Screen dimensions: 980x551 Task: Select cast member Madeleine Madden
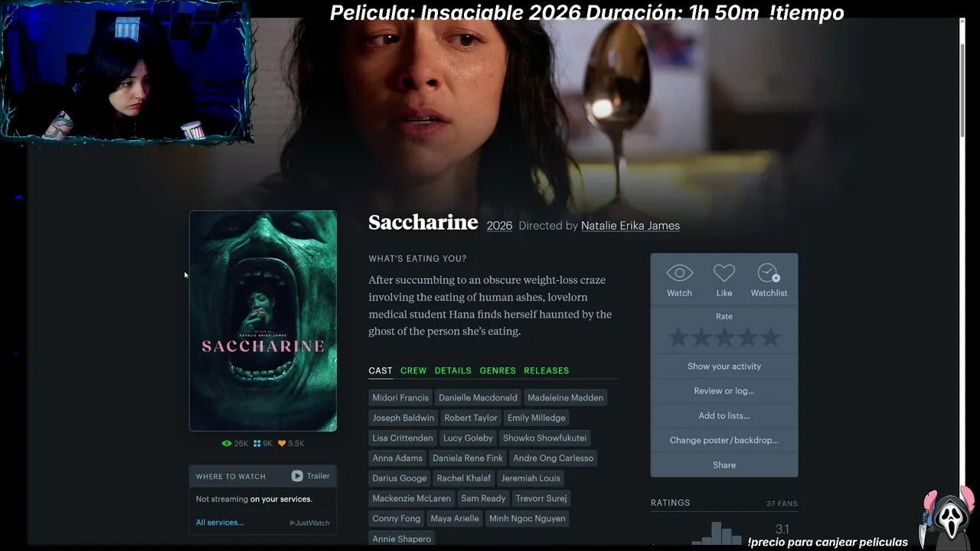point(566,398)
